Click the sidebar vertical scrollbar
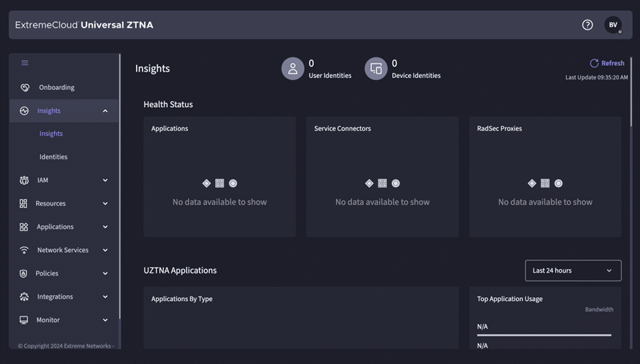Viewport: 640px width, 364px height. pos(120,186)
